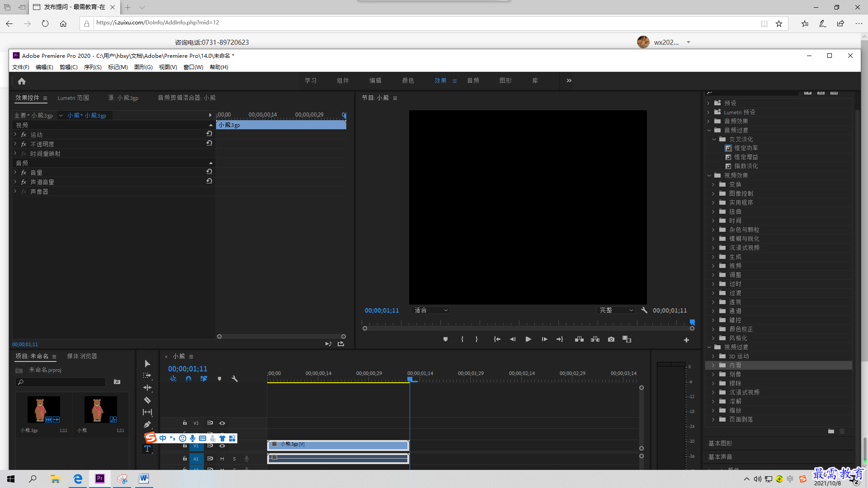Select the Type tool

coord(147,449)
